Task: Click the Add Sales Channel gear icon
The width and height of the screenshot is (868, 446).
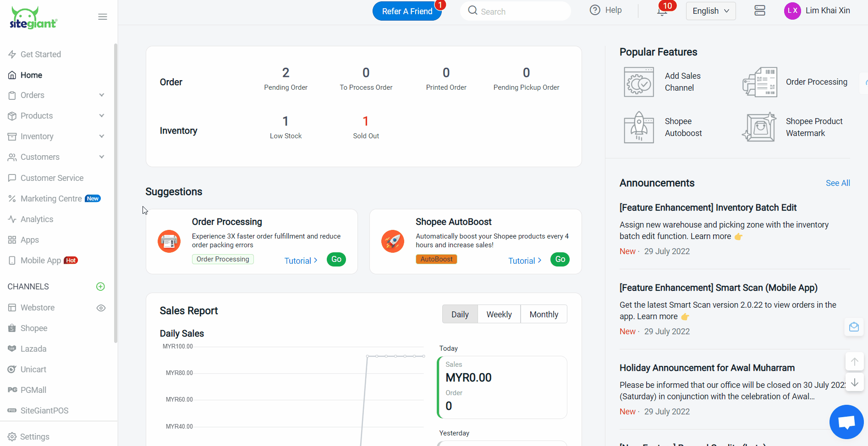Action: [639, 82]
